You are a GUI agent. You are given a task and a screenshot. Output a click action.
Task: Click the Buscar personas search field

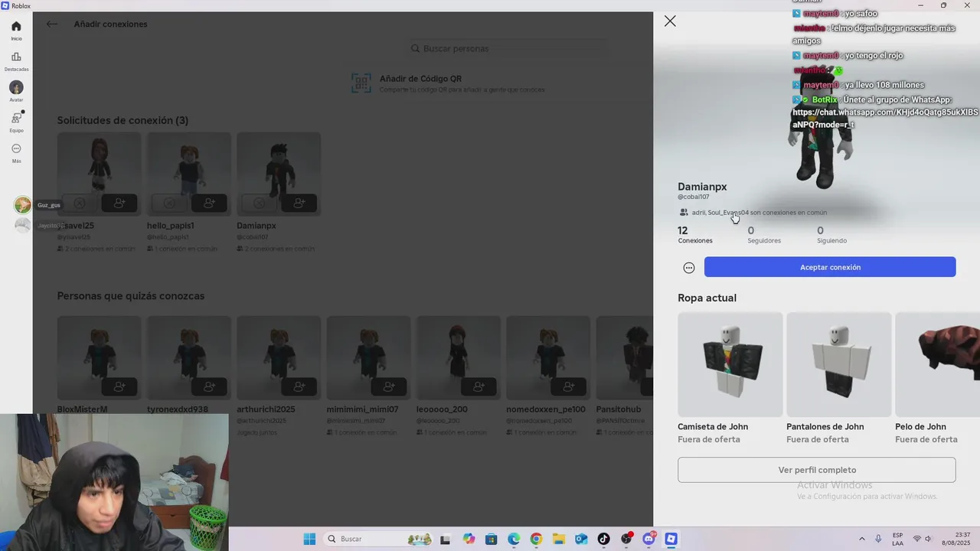coord(509,48)
